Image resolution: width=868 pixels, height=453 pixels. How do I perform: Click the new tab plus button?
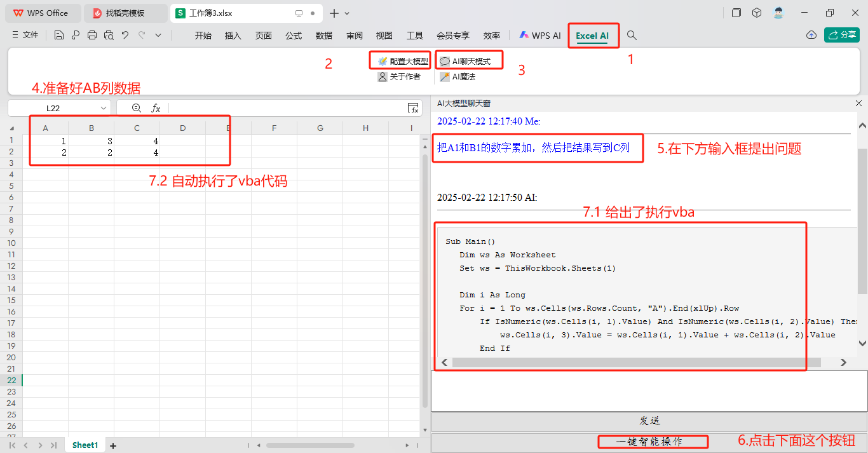pyautogui.click(x=334, y=13)
